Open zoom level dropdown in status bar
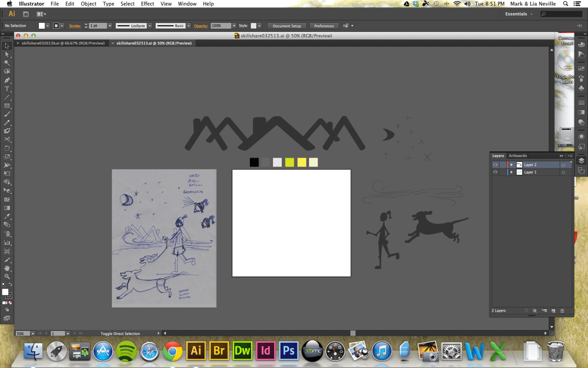Viewport: 588px width, 368px height. (x=32, y=333)
